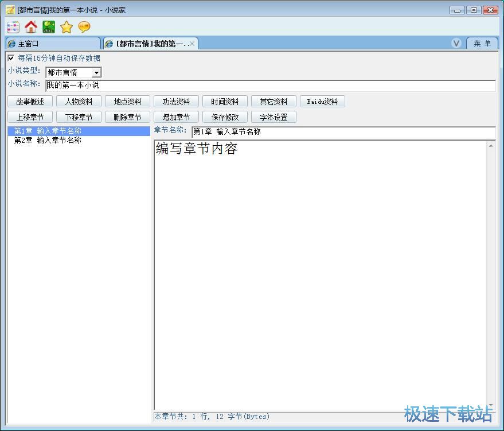This screenshot has height=431, width=504.
Task: Click the editor scrollbar down arrow
Action: [x=491, y=406]
